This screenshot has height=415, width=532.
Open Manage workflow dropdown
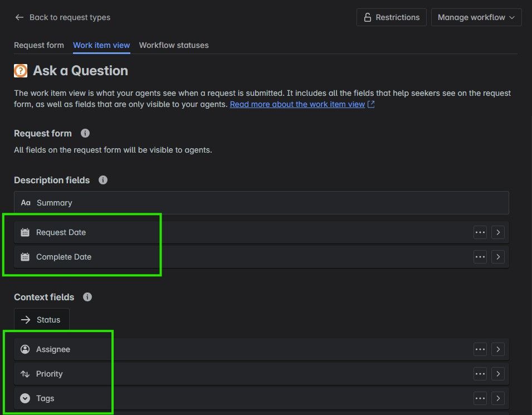pos(476,17)
